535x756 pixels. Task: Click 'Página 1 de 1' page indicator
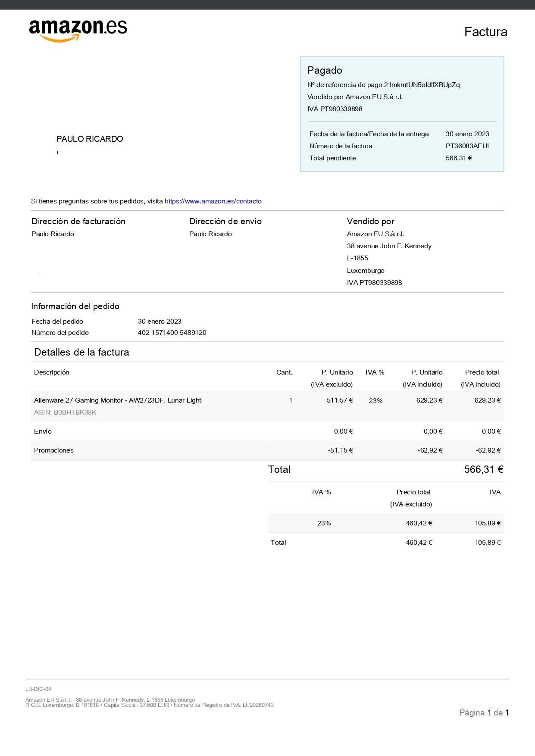coord(484,713)
